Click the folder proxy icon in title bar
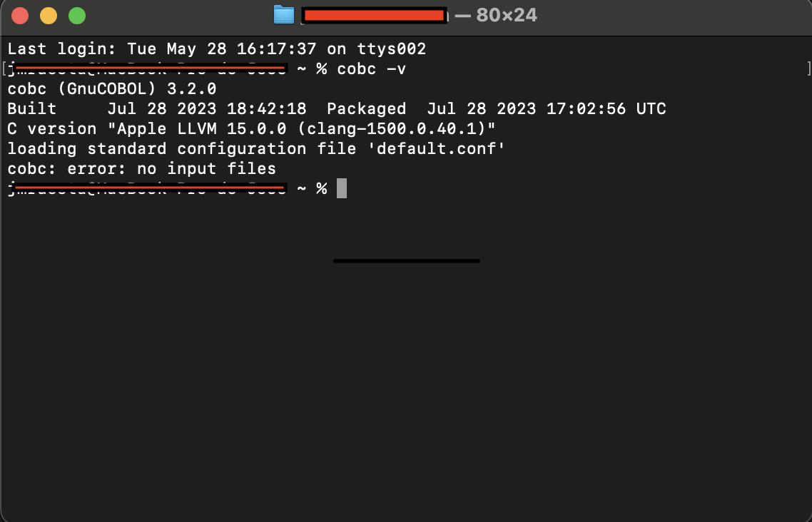Image resolution: width=812 pixels, height=522 pixels. tap(284, 15)
